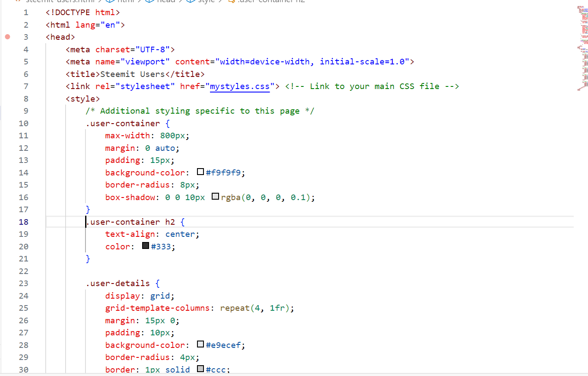Open the #e9ecef color swatch

[x=200, y=344]
